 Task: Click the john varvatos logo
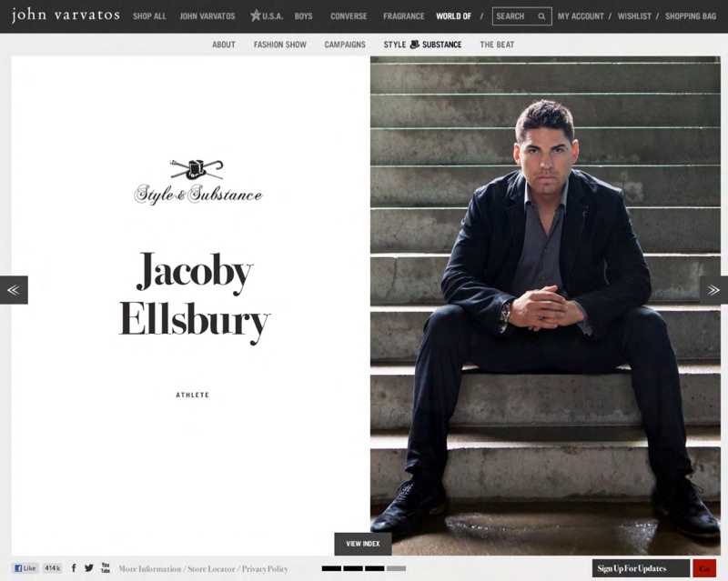point(66,15)
